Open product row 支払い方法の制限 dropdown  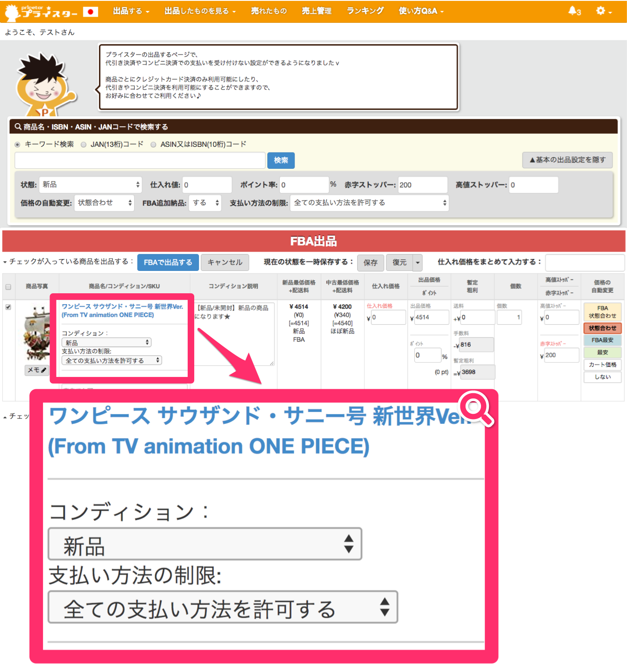pos(112,360)
